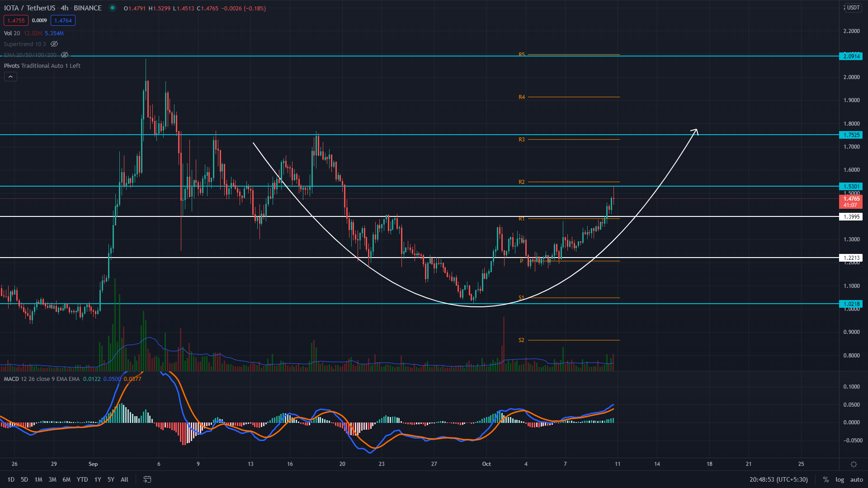Open chart settings gear at time axis
Viewport: 868px width, 488px height.
[854, 464]
